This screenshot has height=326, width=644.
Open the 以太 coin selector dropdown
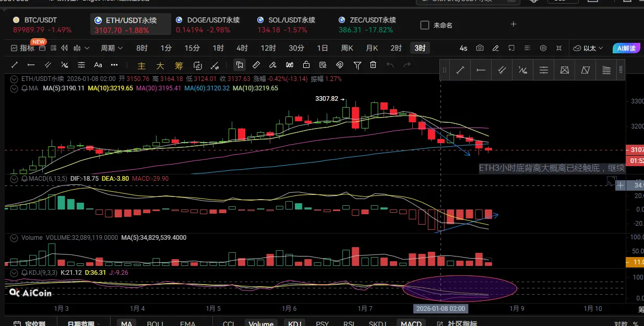click(x=588, y=48)
